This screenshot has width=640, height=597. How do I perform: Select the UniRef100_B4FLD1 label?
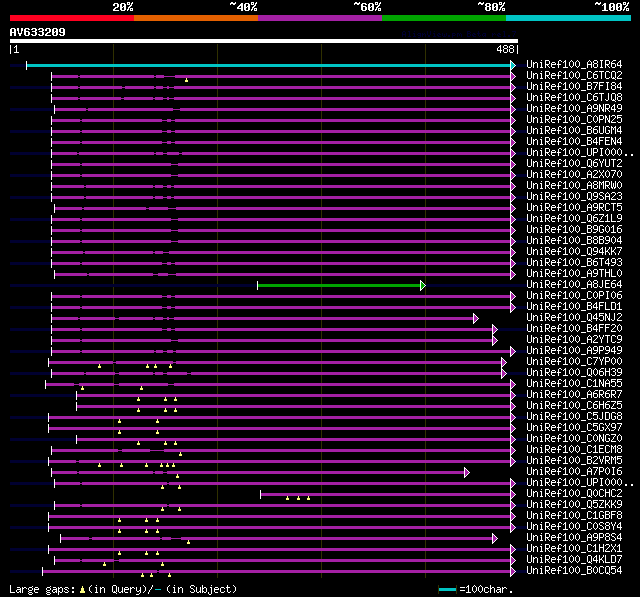click(574, 307)
